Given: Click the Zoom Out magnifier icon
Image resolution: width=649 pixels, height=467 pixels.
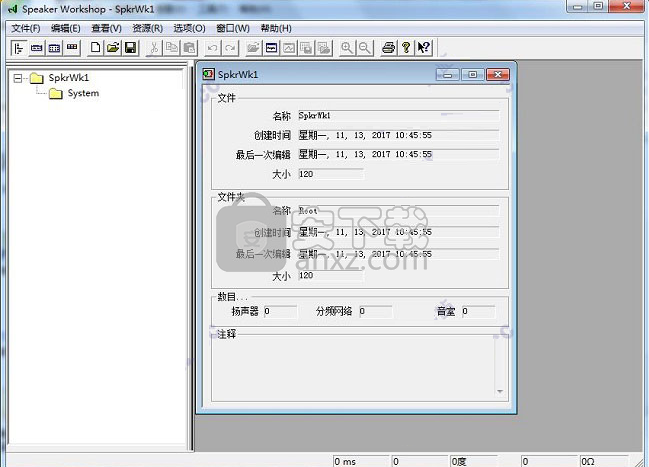Looking at the screenshot, I should [365, 48].
